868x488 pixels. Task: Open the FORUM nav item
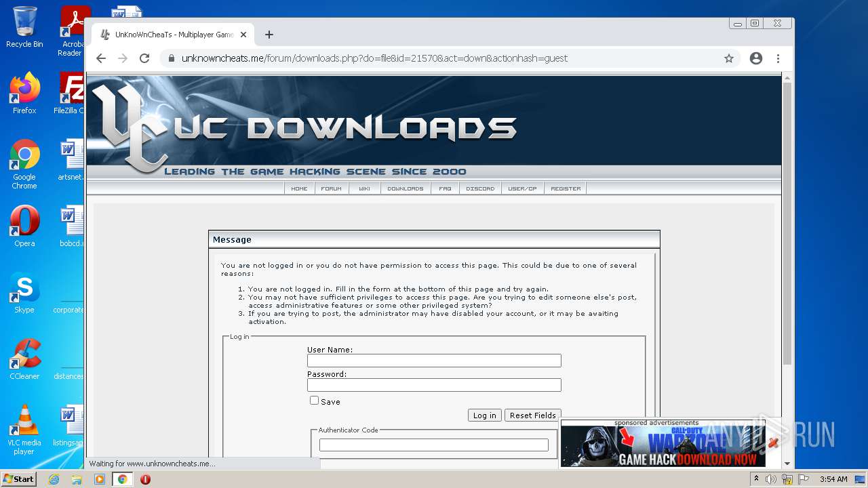click(x=331, y=188)
